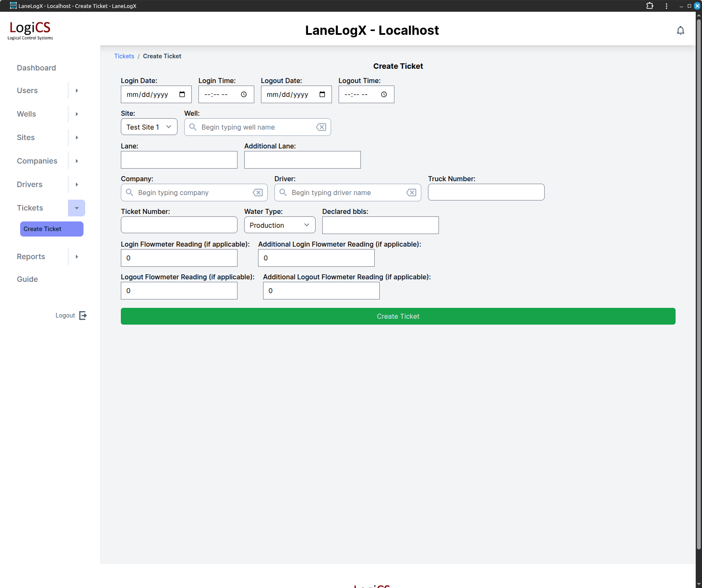702x588 pixels.
Task: Open the Login Time clock picker icon
Action: (244, 94)
